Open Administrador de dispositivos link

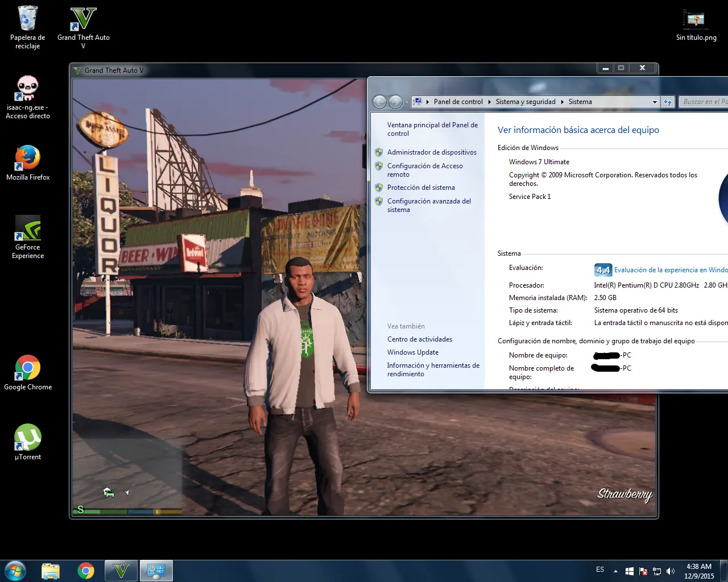432,152
